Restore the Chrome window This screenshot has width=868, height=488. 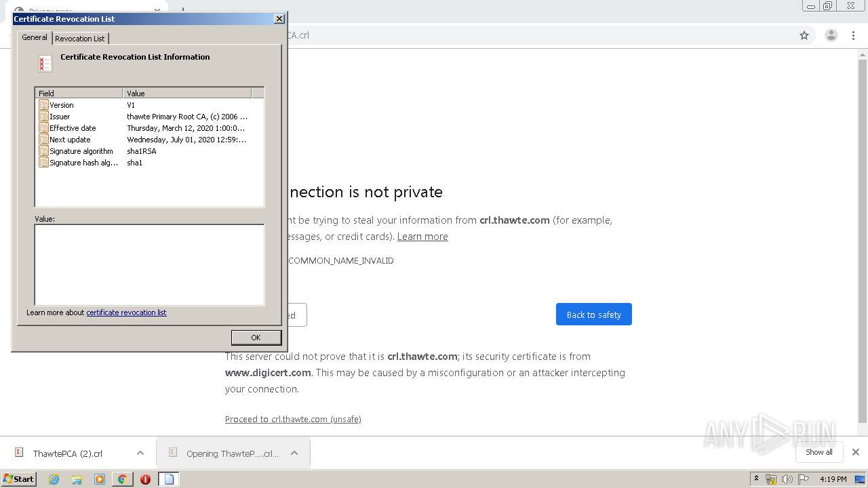pos(828,5)
